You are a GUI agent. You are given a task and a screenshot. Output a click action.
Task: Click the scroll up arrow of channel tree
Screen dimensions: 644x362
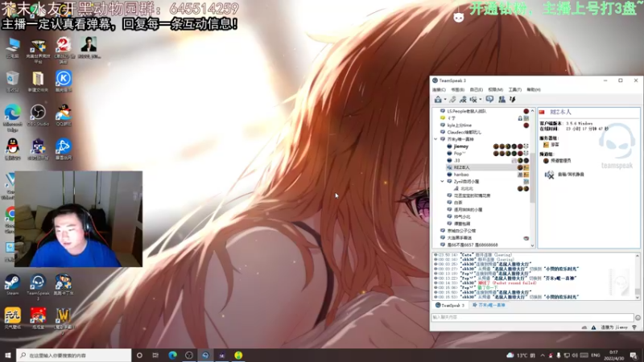click(533, 111)
